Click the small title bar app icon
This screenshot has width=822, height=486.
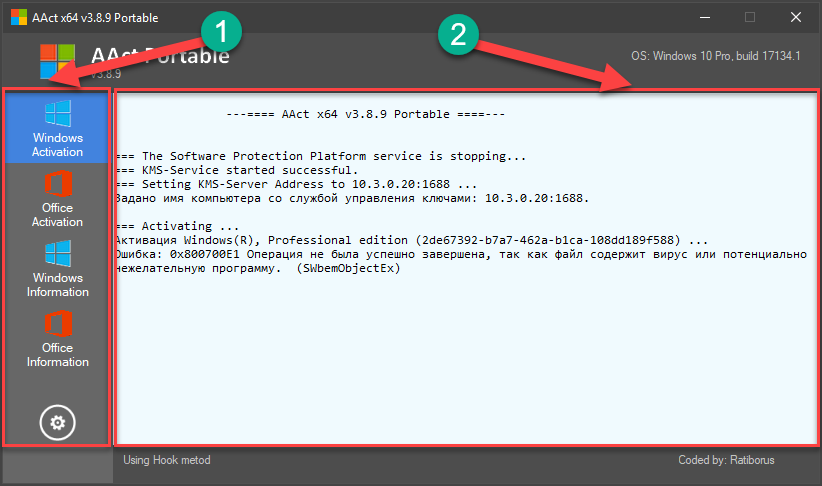coord(18,17)
